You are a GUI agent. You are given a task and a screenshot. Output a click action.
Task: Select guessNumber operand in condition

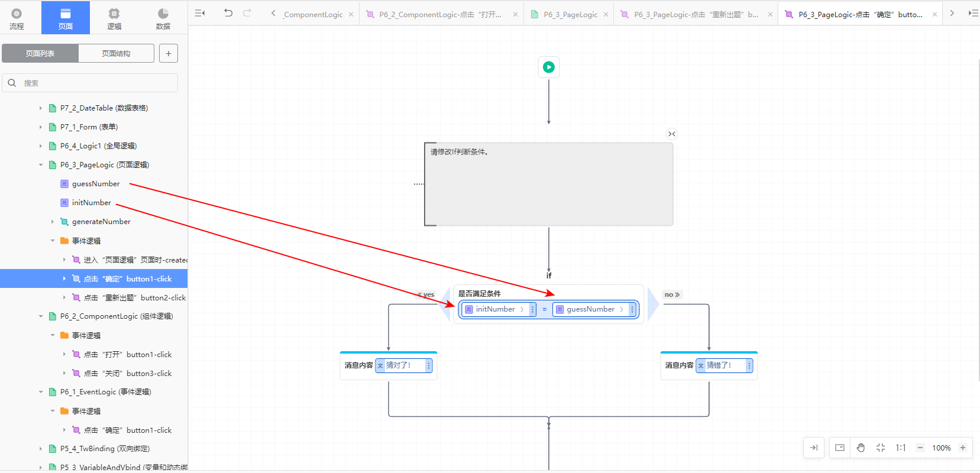(x=590, y=309)
